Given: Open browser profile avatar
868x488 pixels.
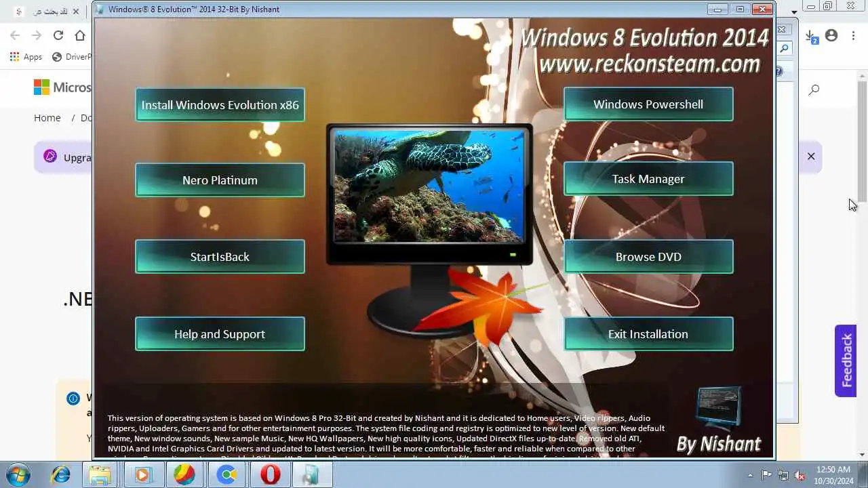Looking at the screenshot, I should click(x=832, y=36).
